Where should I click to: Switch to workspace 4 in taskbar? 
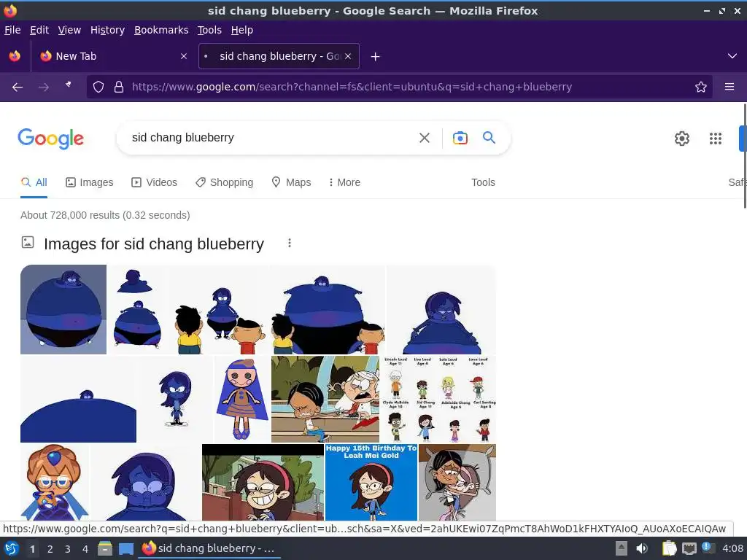[x=85, y=549]
